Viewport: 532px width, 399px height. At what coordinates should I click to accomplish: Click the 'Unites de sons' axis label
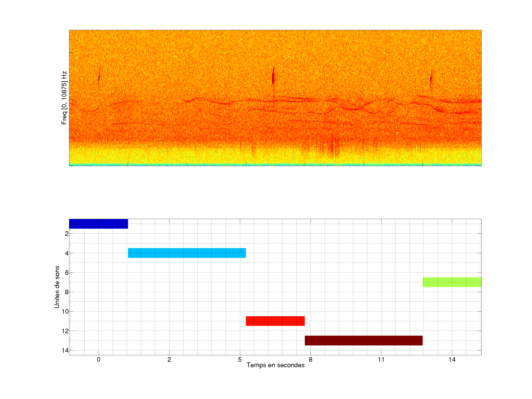[57, 287]
